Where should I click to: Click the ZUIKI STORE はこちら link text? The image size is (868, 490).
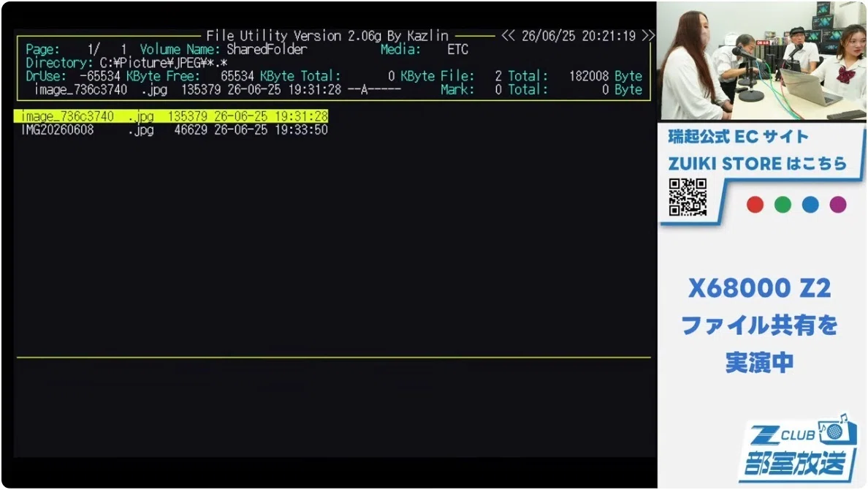[x=757, y=164]
